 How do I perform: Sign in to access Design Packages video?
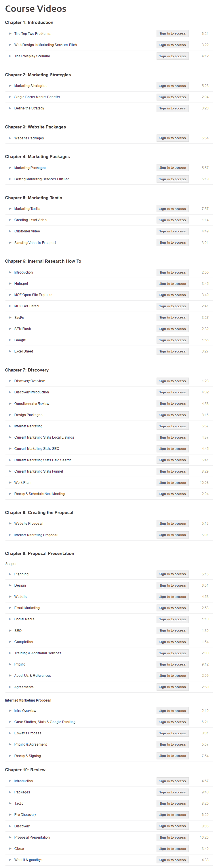(x=172, y=415)
